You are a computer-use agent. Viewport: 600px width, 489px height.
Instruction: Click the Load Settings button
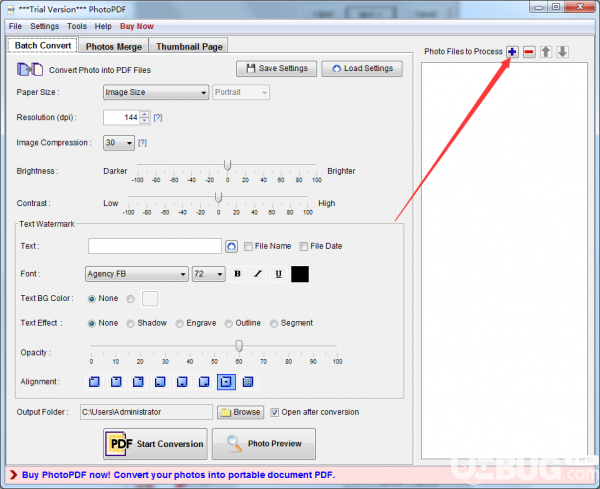coord(362,68)
